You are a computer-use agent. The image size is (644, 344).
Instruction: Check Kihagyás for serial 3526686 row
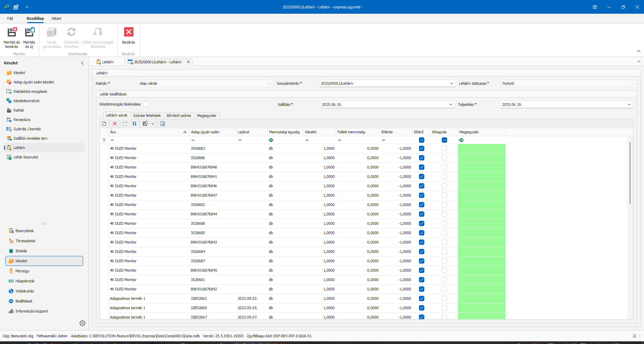(x=444, y=158)
